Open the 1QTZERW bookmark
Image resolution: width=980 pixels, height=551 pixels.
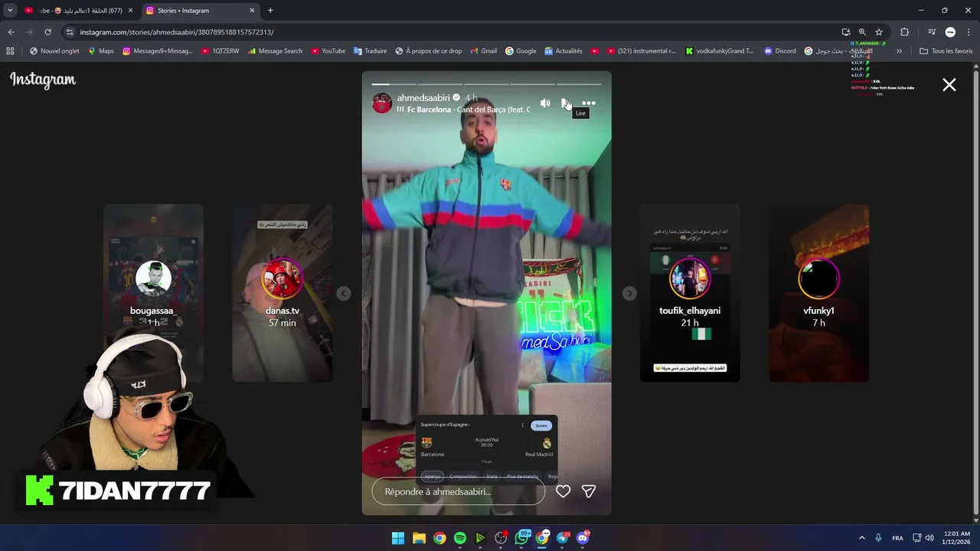click(x=220, y=51)
